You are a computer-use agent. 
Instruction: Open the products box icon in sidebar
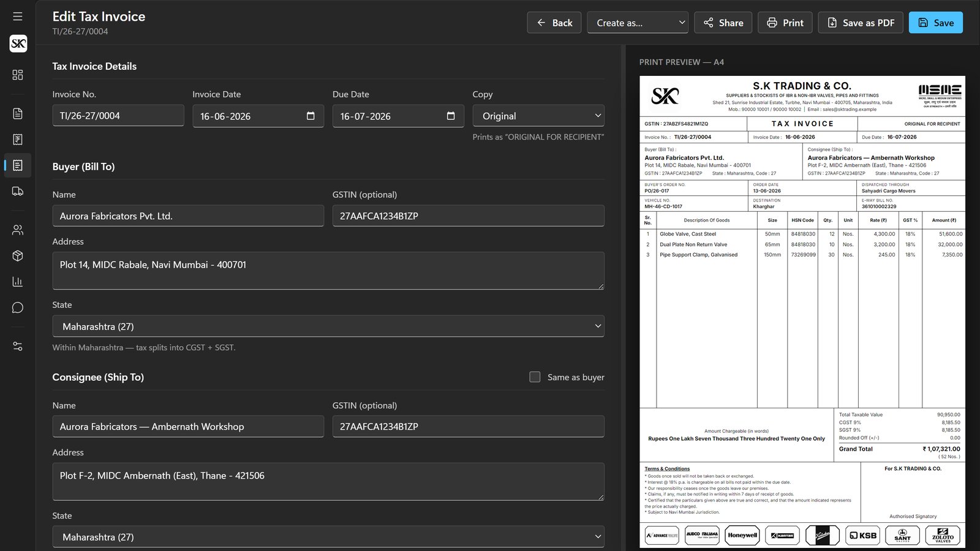coord(18,256)
